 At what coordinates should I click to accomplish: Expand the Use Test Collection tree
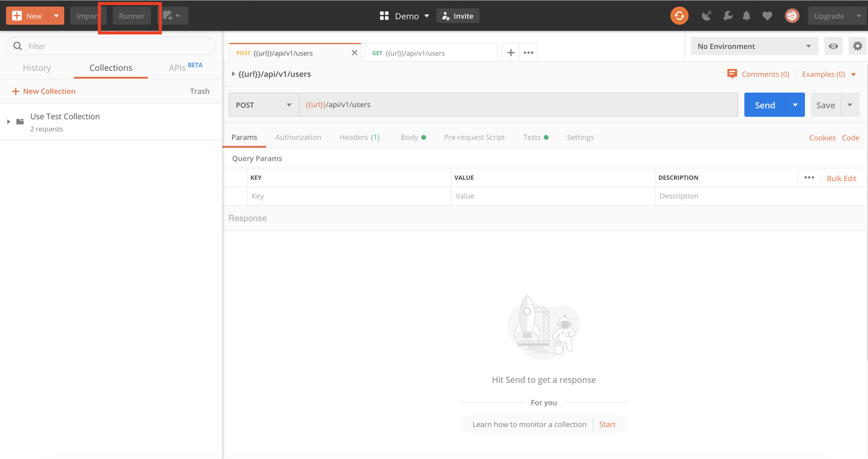(x=8, y=122)
